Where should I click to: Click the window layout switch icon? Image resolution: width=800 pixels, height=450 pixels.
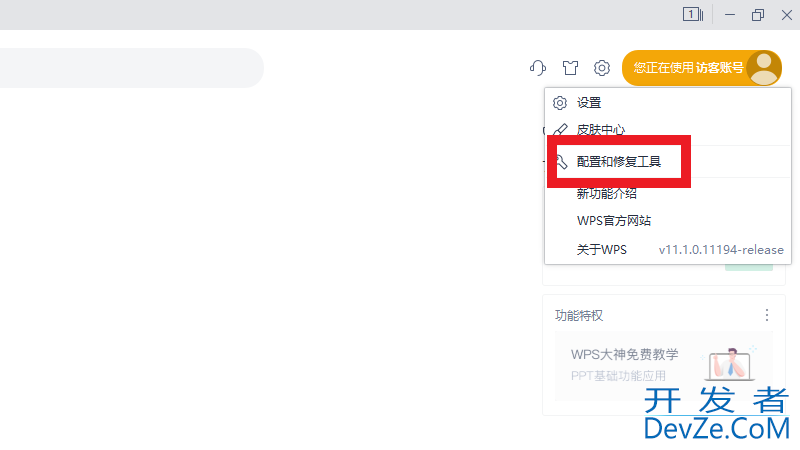(x=692, y=14)
